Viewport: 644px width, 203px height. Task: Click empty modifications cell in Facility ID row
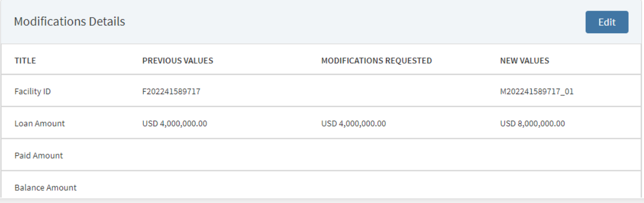404,91
